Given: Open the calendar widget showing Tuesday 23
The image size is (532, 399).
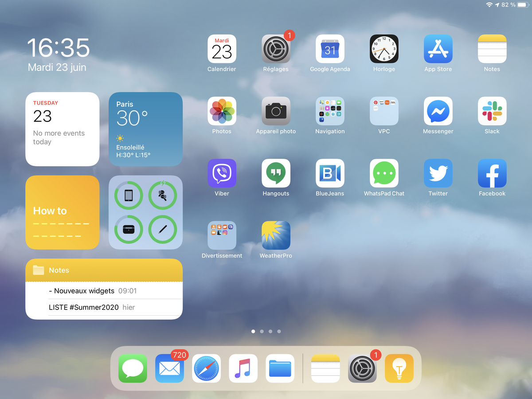Looking at the screenshot, I should point(63,129).
